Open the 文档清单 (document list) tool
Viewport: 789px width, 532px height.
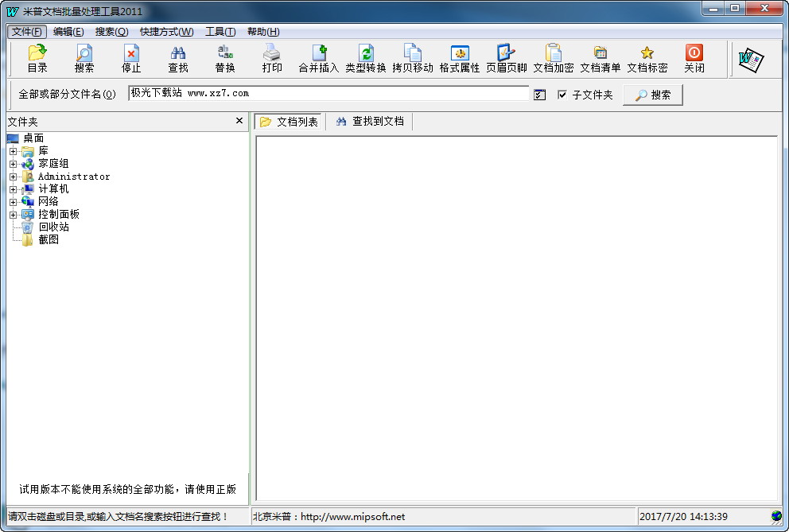600,58
